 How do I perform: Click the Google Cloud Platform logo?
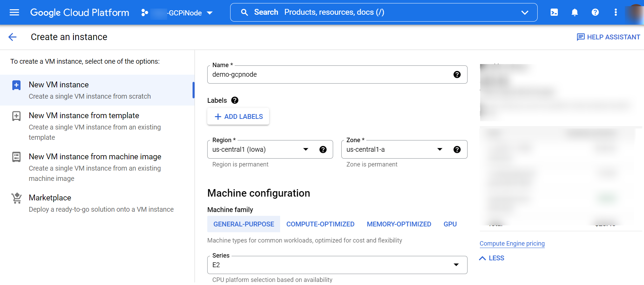[x=80, y=13]
